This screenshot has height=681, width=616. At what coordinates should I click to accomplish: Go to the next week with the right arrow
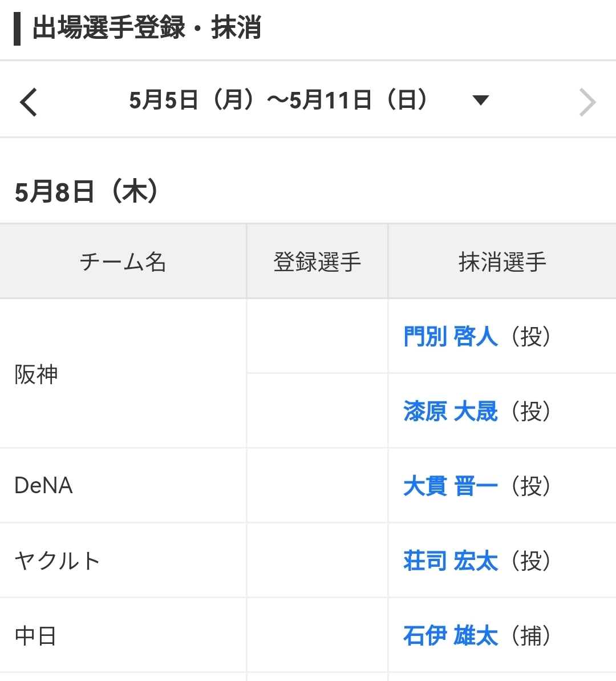587,102
